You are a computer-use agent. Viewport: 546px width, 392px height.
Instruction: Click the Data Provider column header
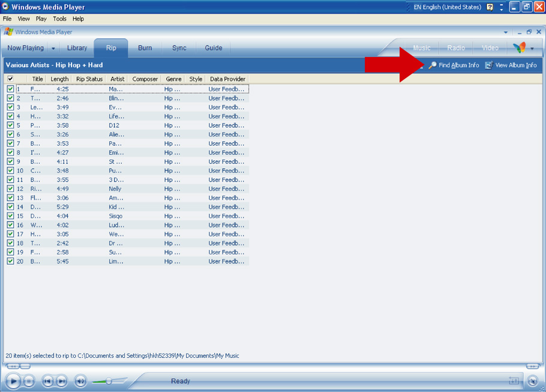click(227, 79)
